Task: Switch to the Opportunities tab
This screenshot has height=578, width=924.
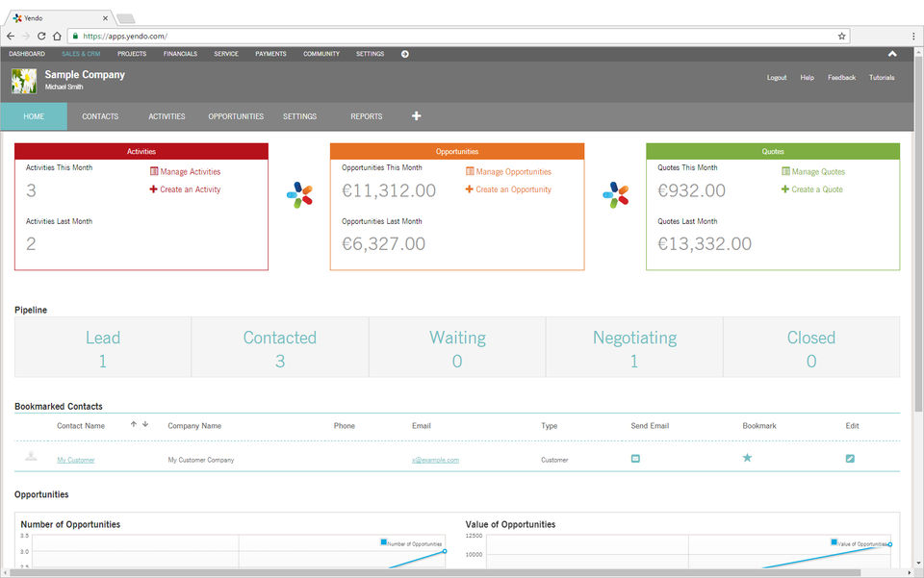Action: [236, 116]
